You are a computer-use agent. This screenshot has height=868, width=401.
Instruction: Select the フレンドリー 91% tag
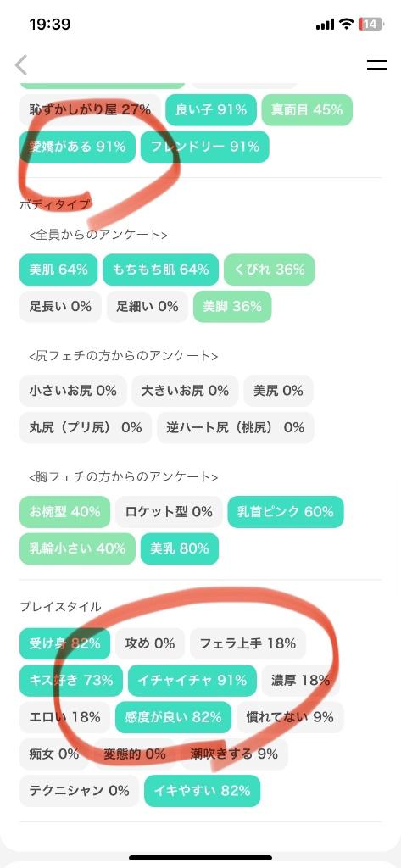[205, 147]
